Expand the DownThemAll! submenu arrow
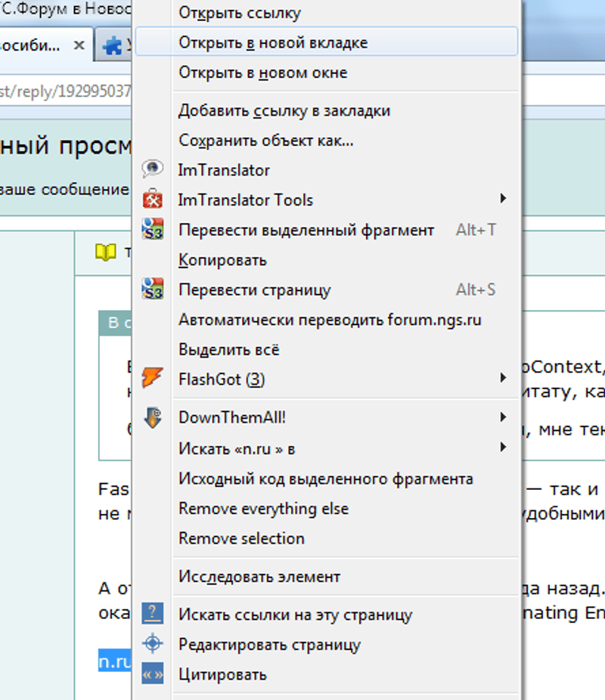 click(x=503, y=417)
